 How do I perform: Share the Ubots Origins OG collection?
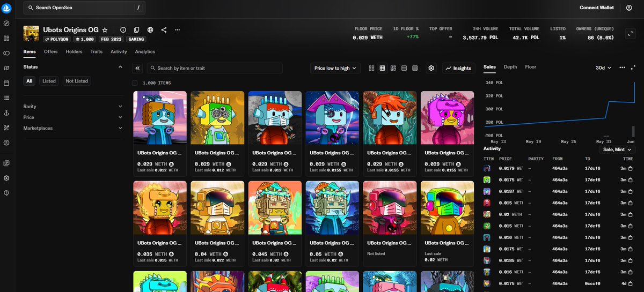164,30
